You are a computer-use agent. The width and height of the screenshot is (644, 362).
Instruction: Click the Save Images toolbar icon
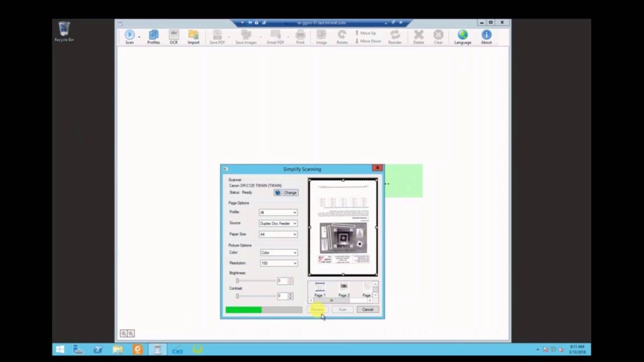pos(246,37)
